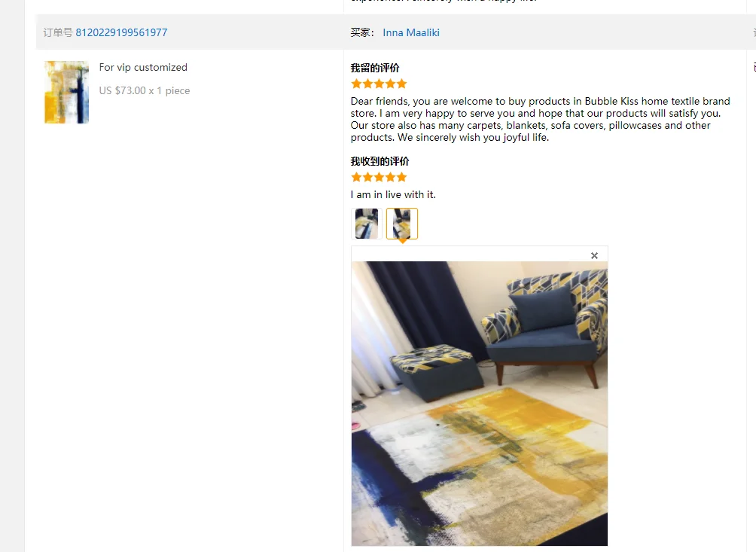Viewport: 756px width, 552px height.
Task: Click the enlarged photo of rug and armchair
Action: pyautogui.click(x=479, y=404)
